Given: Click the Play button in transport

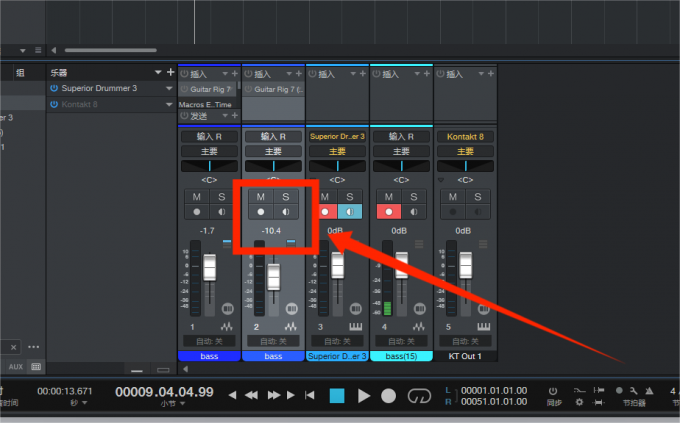Looking at the screenshot, I should 364,395.
